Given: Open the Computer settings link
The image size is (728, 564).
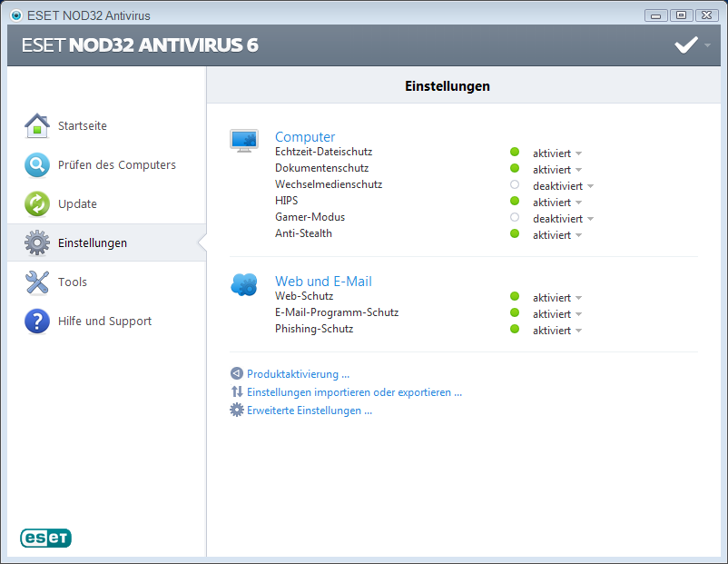Looking at the screenshot, I should pyautogui.click(x=305, y=136).
